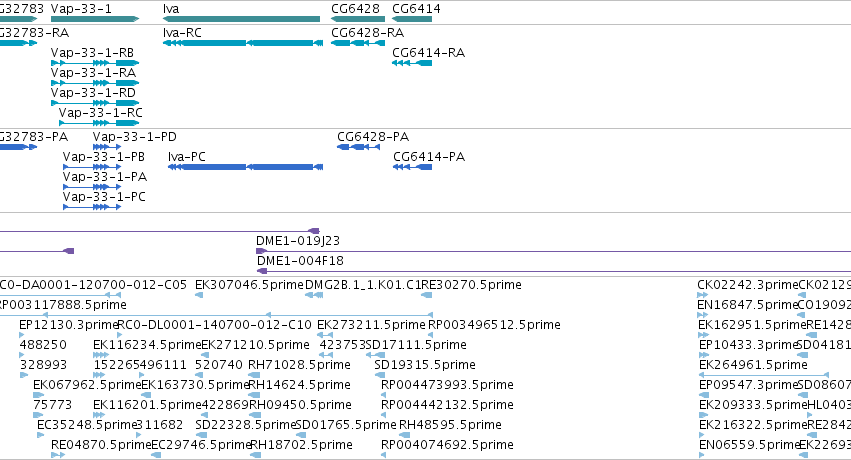851x460 pixels.
Task: Click the RC0-DL0001-140700-012-C10 label
Action: [214, 325]
